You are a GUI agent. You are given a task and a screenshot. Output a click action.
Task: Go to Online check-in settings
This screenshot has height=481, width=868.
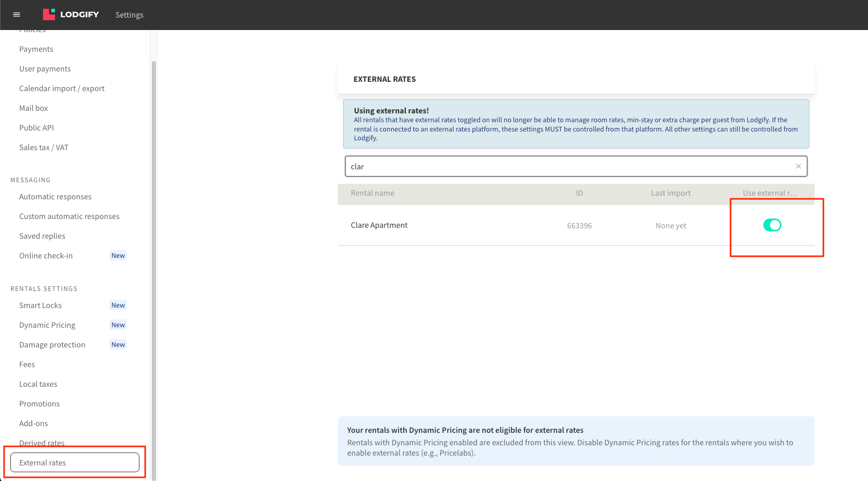[46, 256]
